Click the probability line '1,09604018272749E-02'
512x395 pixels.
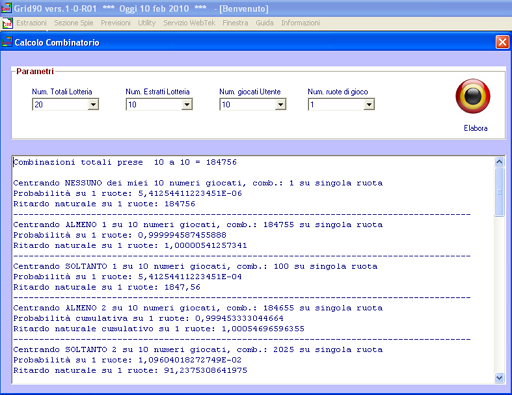click(128, 360)
